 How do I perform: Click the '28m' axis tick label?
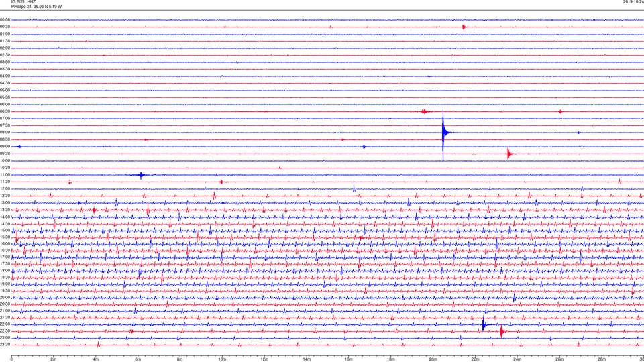coord(602,359)
